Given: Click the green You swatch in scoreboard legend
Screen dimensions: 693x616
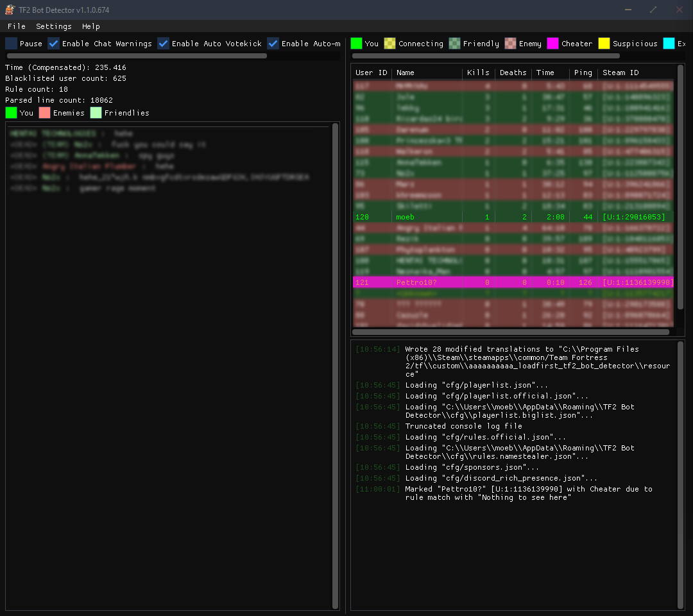Looking at the screenshot, I should click(356, 43).
